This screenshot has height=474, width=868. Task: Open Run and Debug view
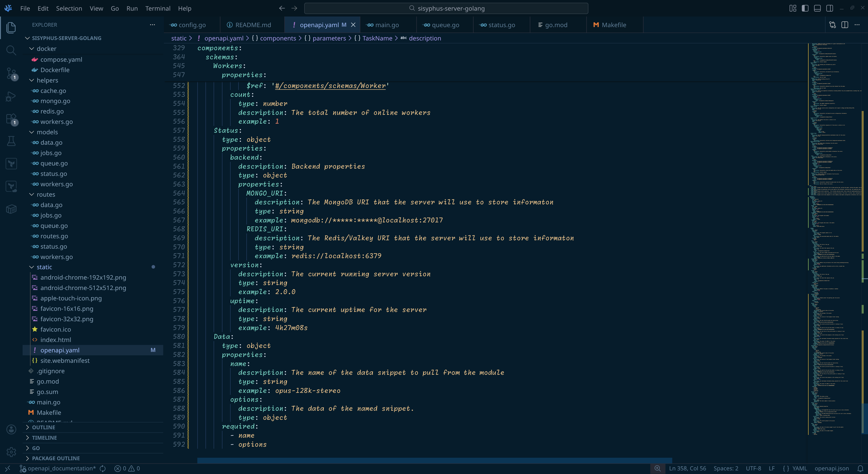click(x=11, y=96)
